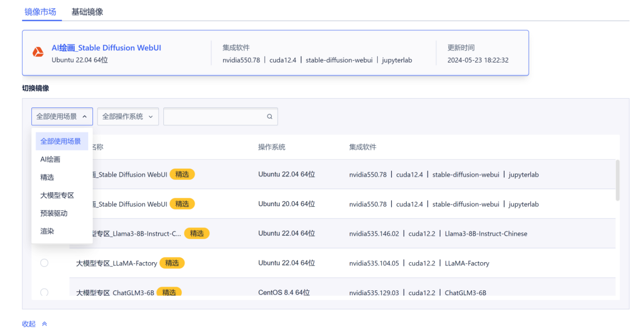The height and width of the screenshot is (333, 644).
Task: Click 操作系统 column header
Action: [x=272, y=147]
